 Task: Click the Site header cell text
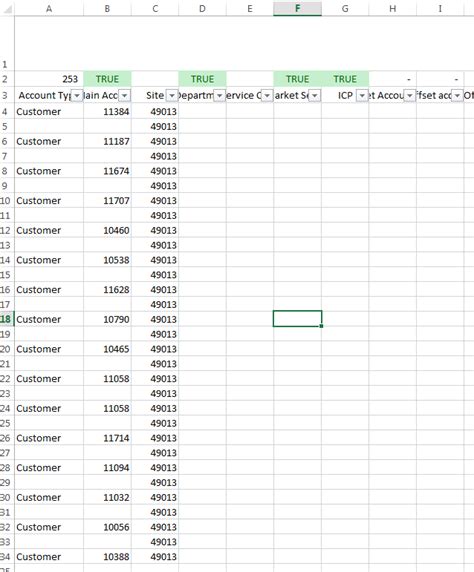pyautogui.click(x=155, y=96)
